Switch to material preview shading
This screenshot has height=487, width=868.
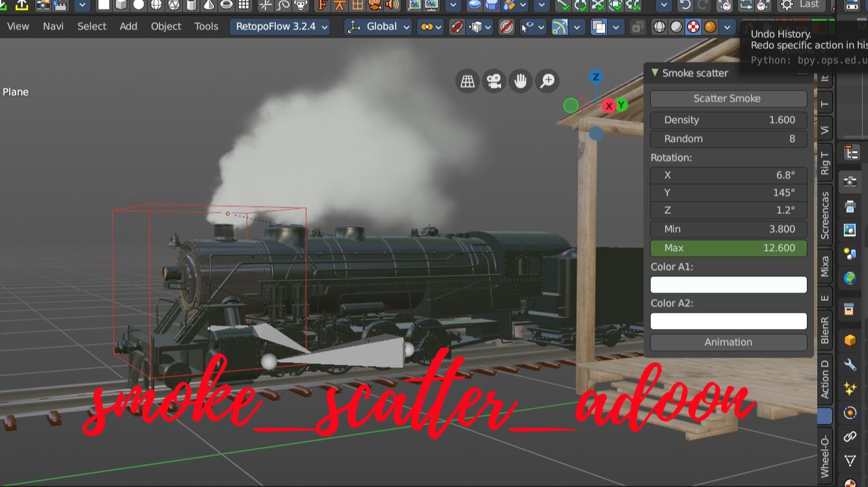tap(694, 27)
